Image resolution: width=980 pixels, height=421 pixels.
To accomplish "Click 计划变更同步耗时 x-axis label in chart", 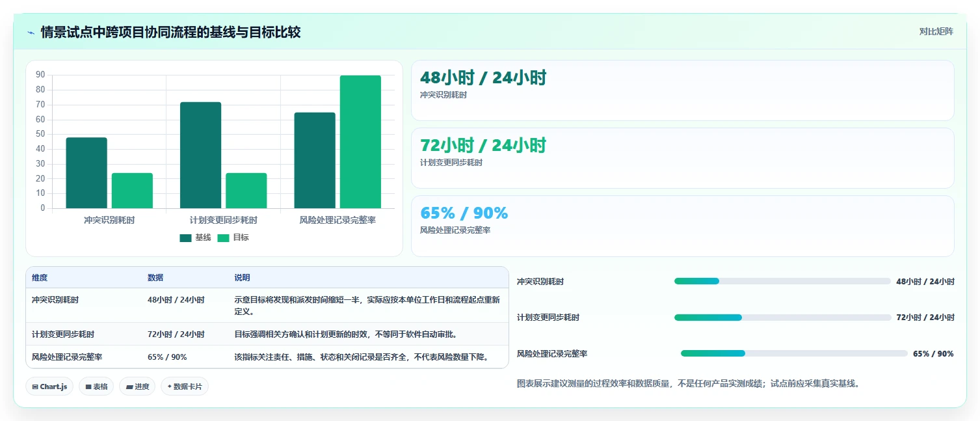I will point(224,221).
